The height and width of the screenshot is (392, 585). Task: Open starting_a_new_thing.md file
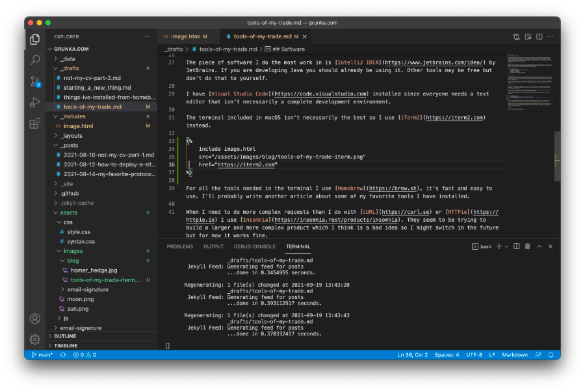[x=101, y=88]
